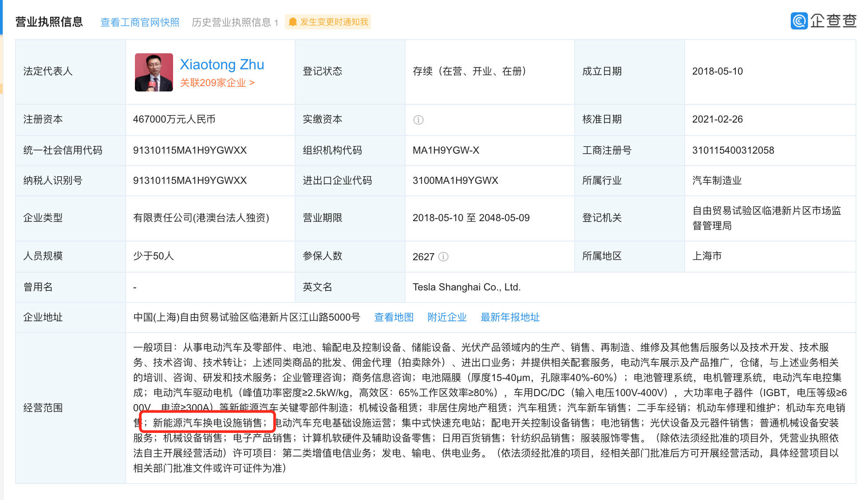Click the English name Tesla Shanghai Co., Ltd.
Viewport: 868px width, 500px height.
tap(466, 287)
